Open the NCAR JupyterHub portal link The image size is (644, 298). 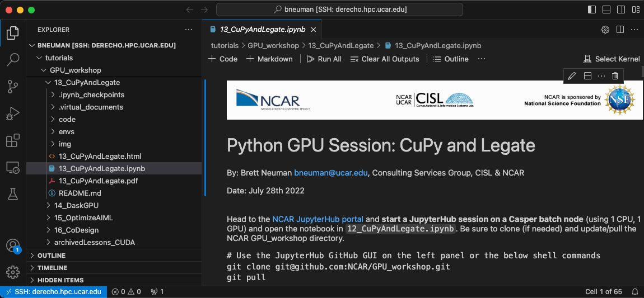pos(318,219)
